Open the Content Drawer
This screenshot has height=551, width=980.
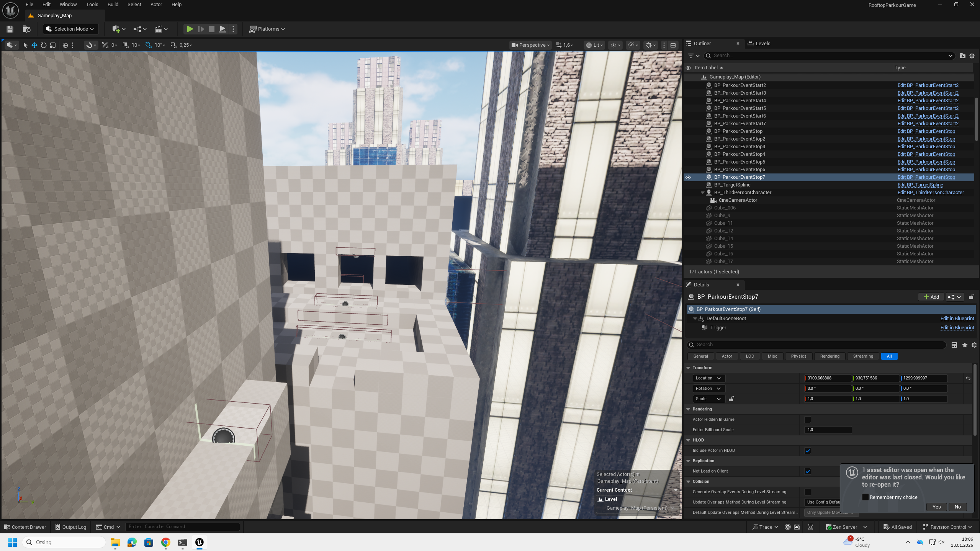tap(25, 527)
